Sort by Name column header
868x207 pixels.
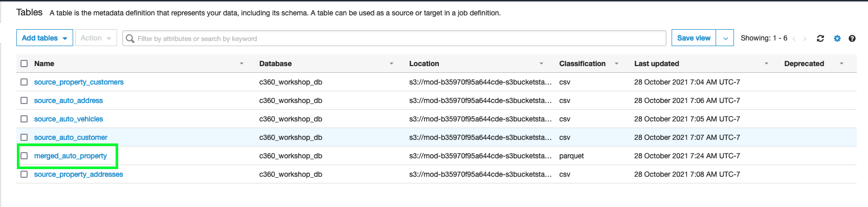point(44,64)
